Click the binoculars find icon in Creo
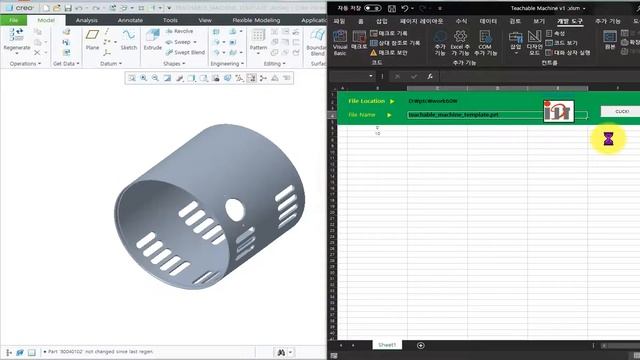 click(x=281, y=352)
